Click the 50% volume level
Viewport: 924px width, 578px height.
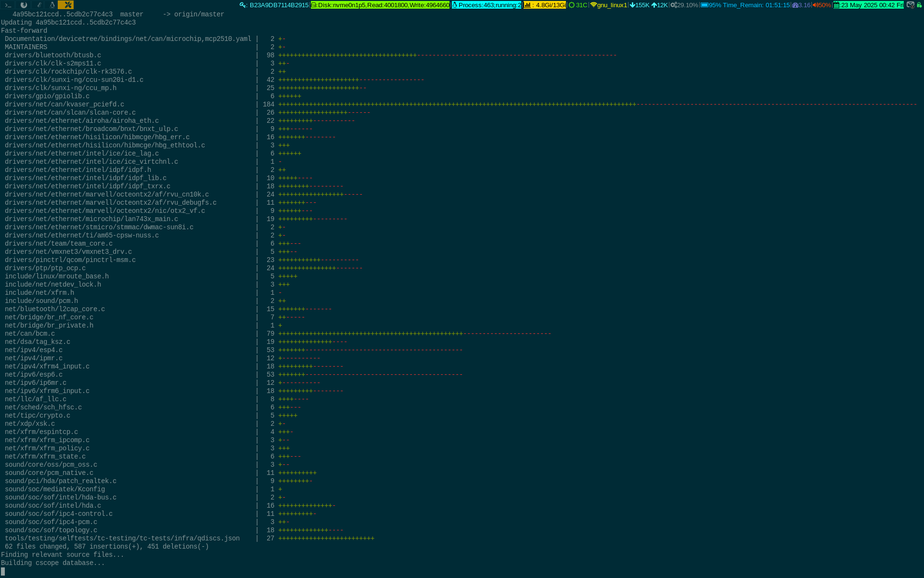[x=824, y=5]
